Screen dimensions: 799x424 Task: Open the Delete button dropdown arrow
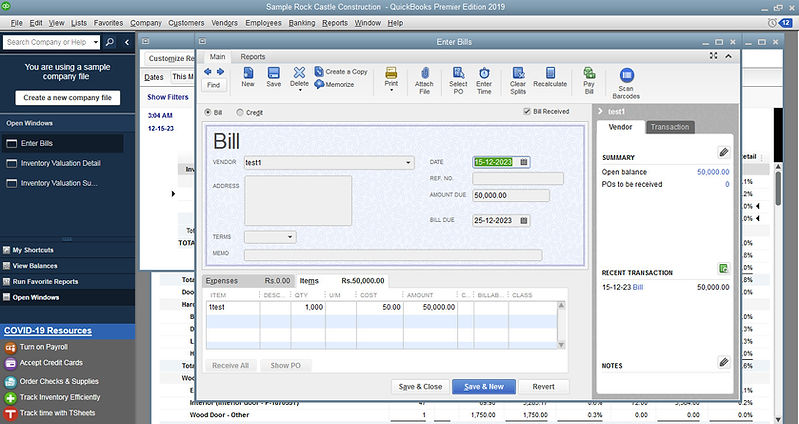(300, 90)
